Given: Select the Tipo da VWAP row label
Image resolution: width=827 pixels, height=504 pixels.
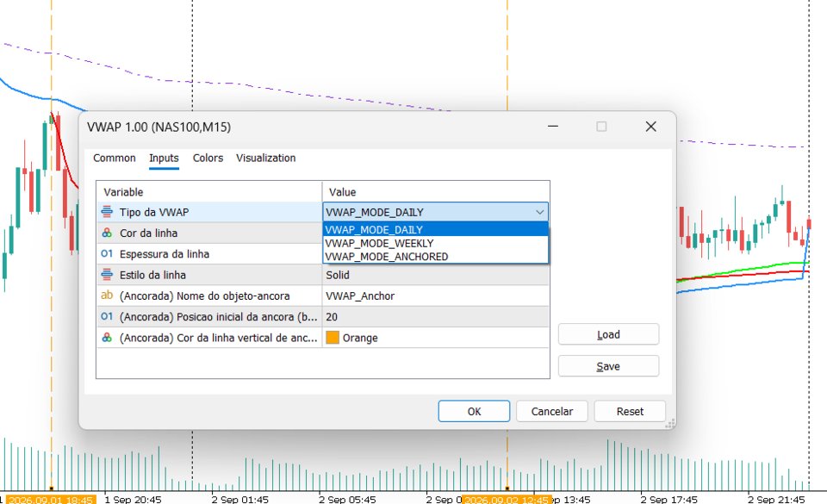Looking at the screenshot, I should [154, 213].
